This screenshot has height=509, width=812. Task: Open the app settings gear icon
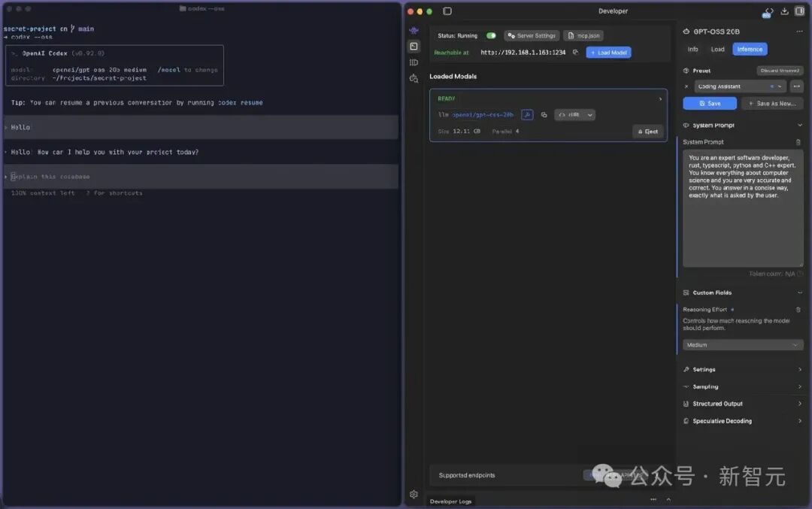tap(414, 495)
